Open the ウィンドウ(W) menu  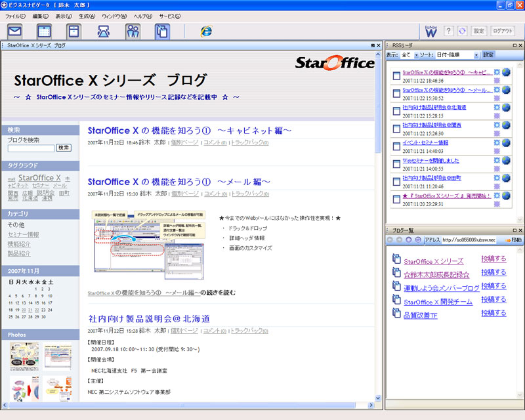(114, 16)
